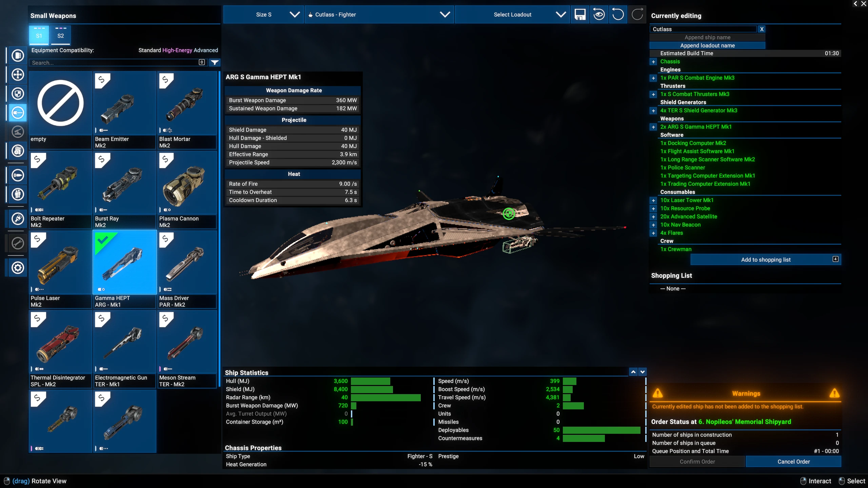Expand the PAR S Combat Engine Mk3 entry
Screen dimensions: 868x488
pos(653,78)
